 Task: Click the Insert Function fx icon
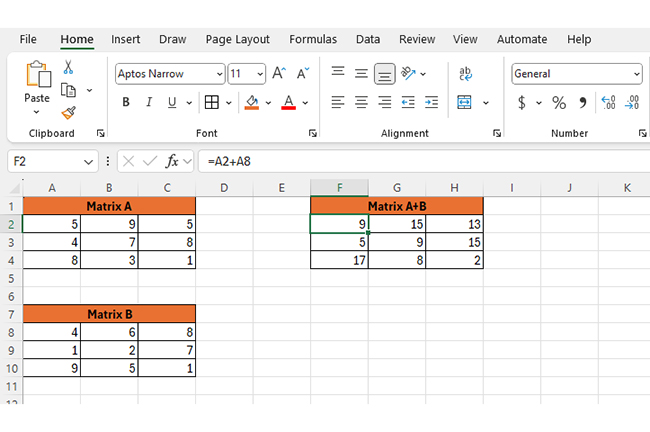click(x=172, y=161)
